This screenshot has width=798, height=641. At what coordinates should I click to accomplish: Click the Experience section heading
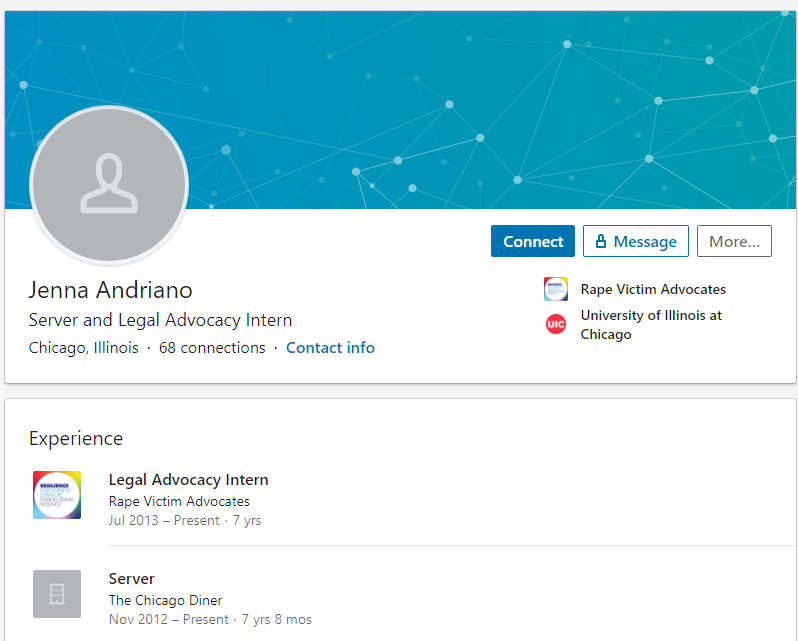click(76, 438)
